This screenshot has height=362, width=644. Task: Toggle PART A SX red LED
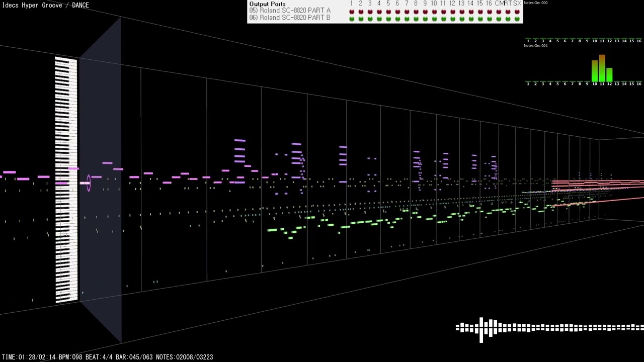[517, 12]
